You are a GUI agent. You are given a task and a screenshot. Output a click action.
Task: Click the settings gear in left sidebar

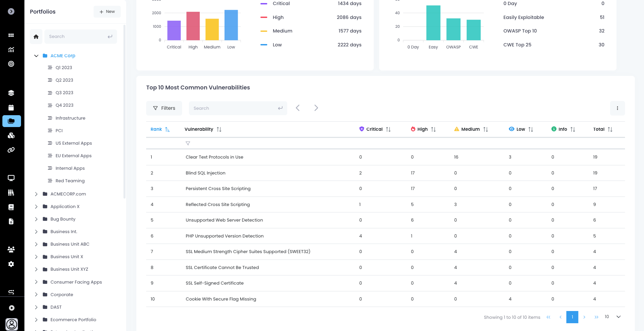(x=11, y=264)
